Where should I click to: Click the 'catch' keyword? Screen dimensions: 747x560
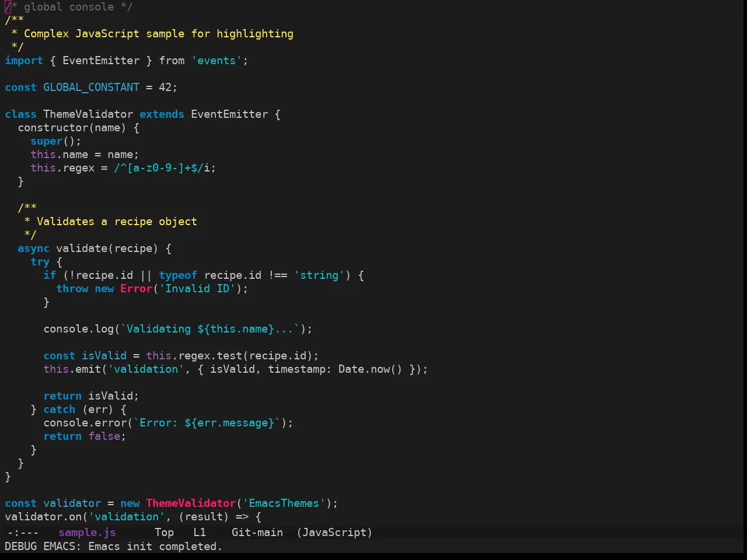pyautogui.click(x=59, y=409)
